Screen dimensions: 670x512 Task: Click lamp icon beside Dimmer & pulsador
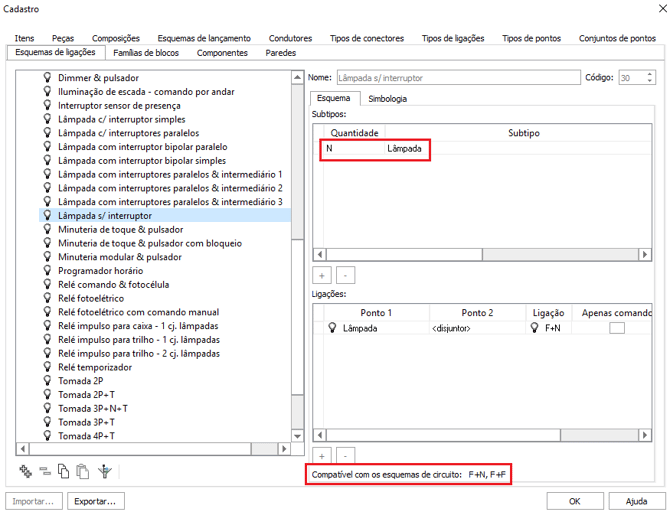click(46, 77)
